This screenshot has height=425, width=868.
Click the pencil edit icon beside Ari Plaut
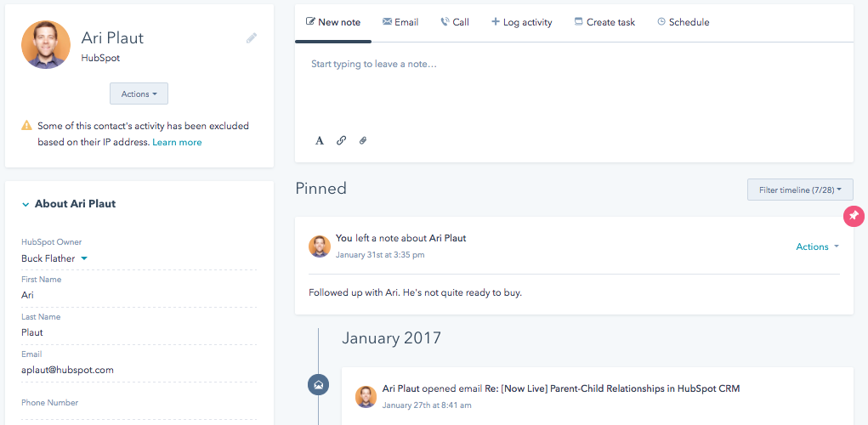pyautogui.click(x=252, y=38)
